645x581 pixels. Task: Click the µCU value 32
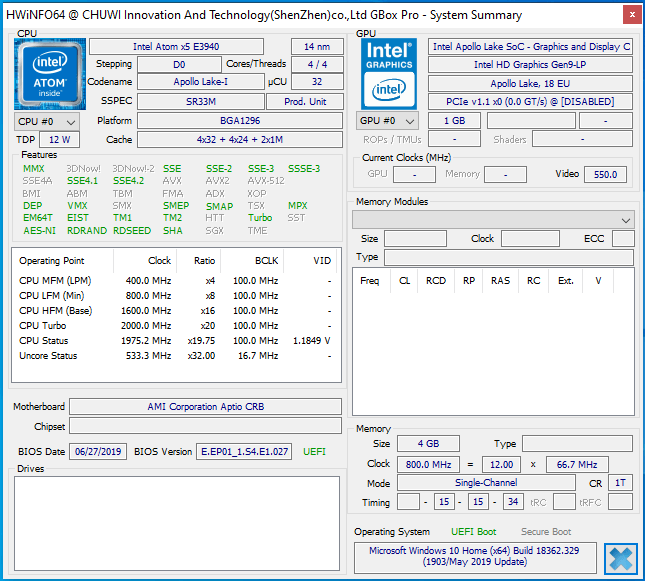(317, 81)
